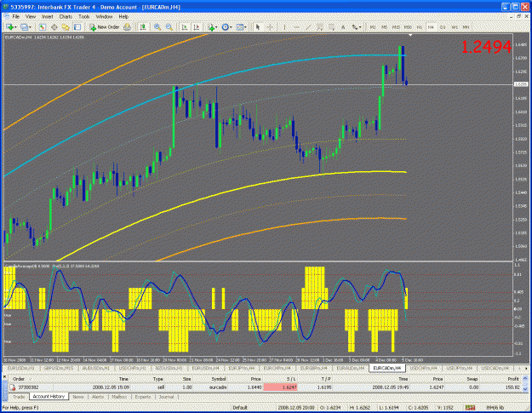Select the Cursor arrow tool

[x=258, y=27]
